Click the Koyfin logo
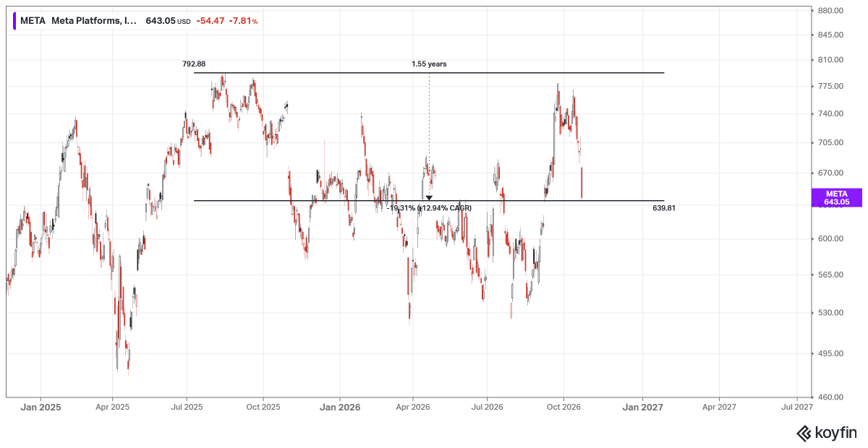This screenshot has width=868, height=448. 827,433
